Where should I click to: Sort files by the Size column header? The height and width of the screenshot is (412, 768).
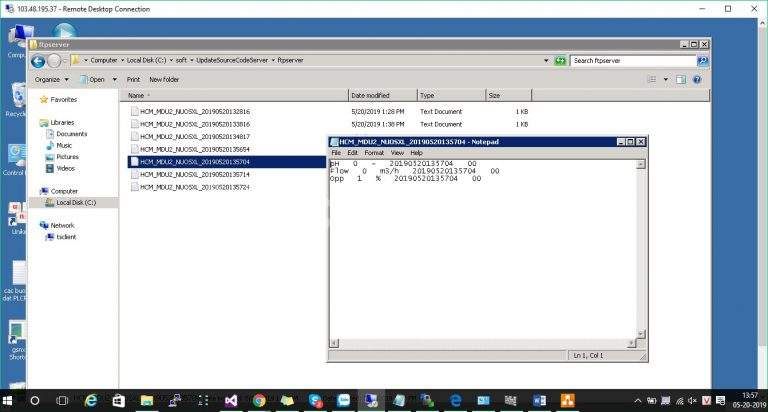pyautogui.click(x=508, y=96)
